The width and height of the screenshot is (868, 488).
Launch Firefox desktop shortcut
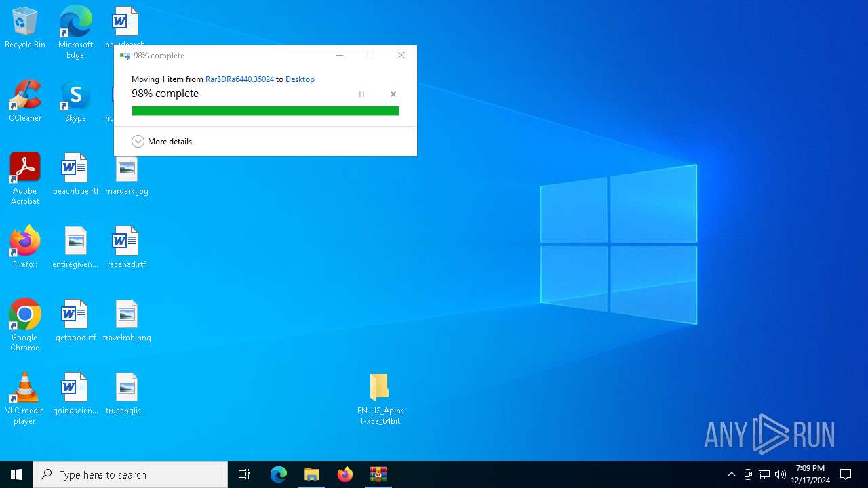pyautogui.click(x=25, y=247)
